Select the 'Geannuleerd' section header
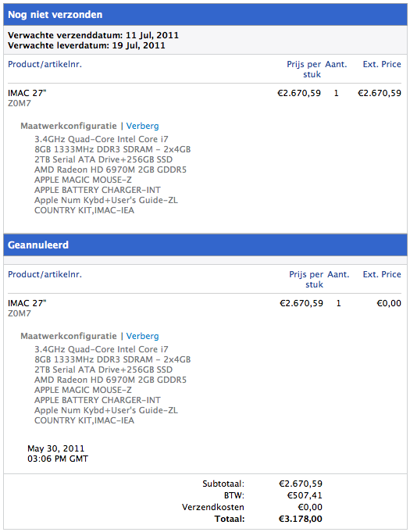 [205, 245]
